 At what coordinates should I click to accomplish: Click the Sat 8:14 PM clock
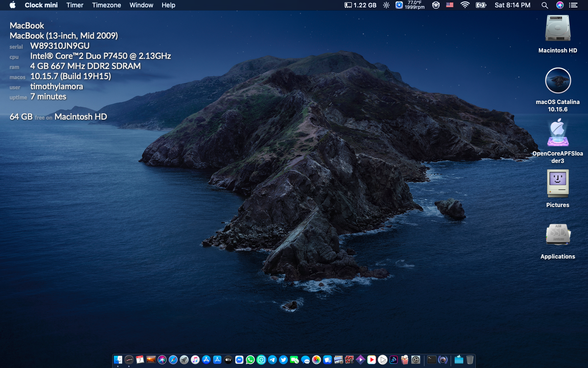[512, 5]
